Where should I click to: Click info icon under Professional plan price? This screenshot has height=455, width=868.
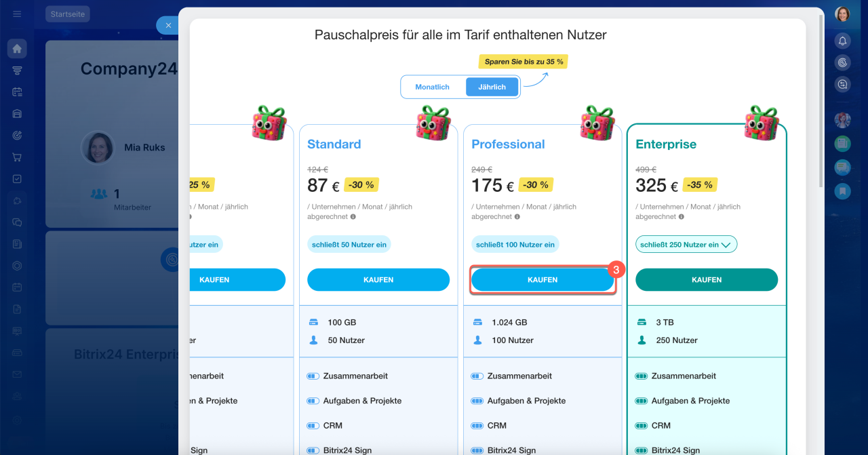517,217
